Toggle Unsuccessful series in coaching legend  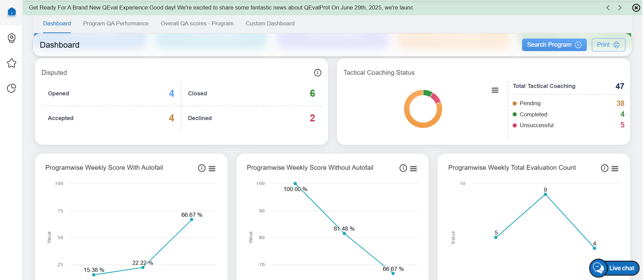pos(536,125)
